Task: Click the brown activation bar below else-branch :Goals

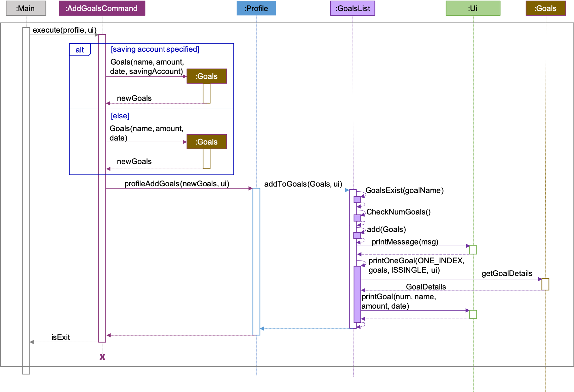Action: click(x=207, y=159)
